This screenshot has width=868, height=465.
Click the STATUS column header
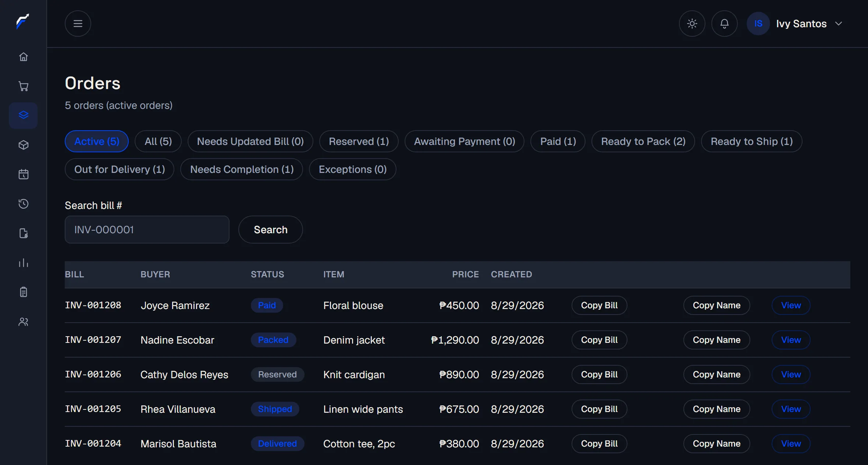coord(267,274)
